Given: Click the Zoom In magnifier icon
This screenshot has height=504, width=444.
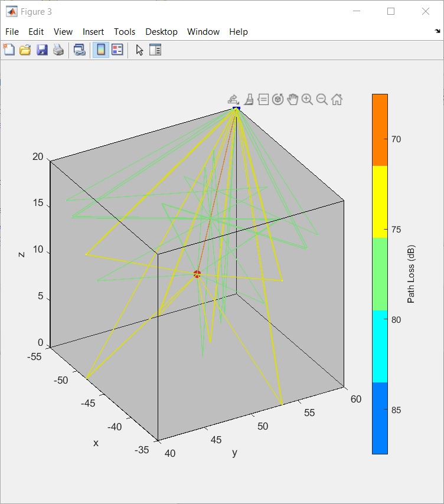Looking at the screenshot, I should [x=307, y=100].
